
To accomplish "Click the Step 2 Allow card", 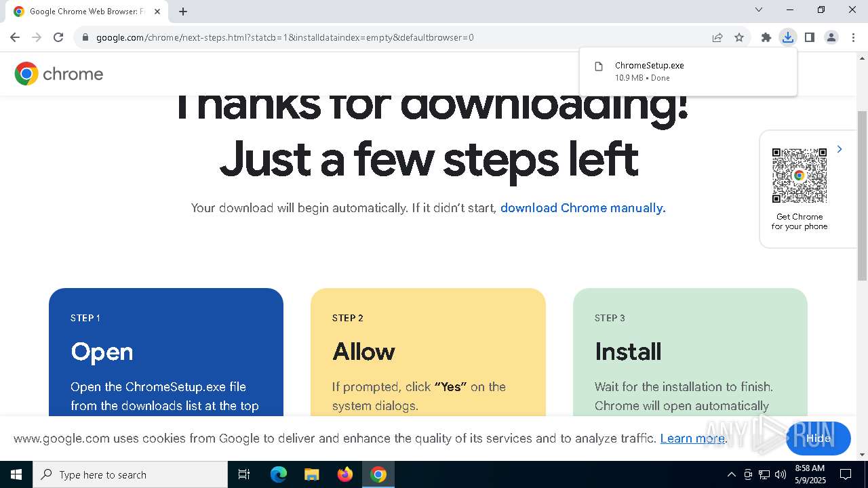I will (428, 352).
